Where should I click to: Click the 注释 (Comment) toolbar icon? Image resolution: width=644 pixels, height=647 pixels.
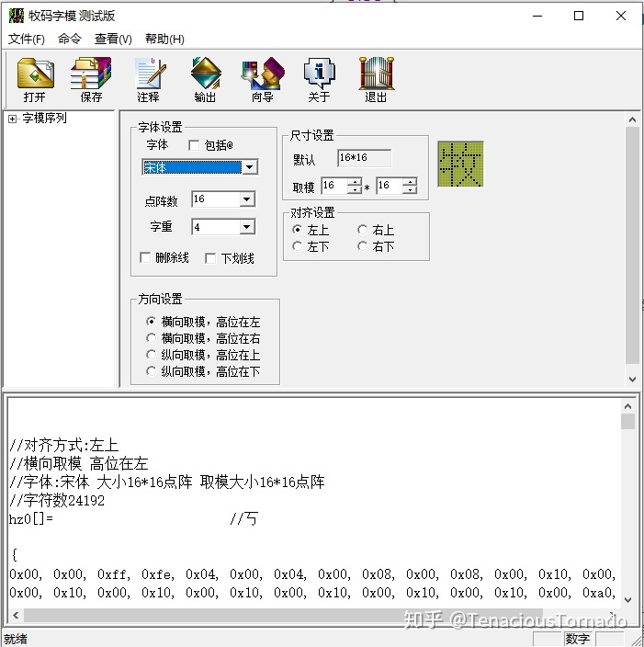pyautogui.click(x=149, y=80)
